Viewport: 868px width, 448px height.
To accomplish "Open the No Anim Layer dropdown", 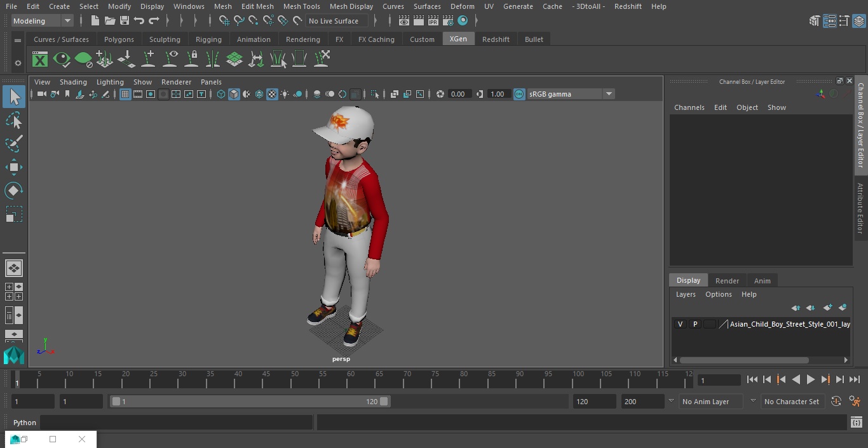I will pos(712,402).
